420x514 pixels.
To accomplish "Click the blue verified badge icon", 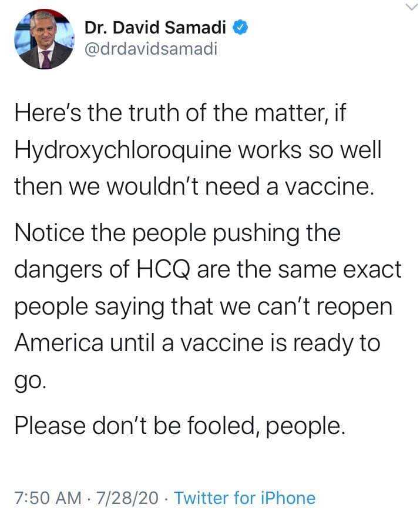I will point(240,27).
